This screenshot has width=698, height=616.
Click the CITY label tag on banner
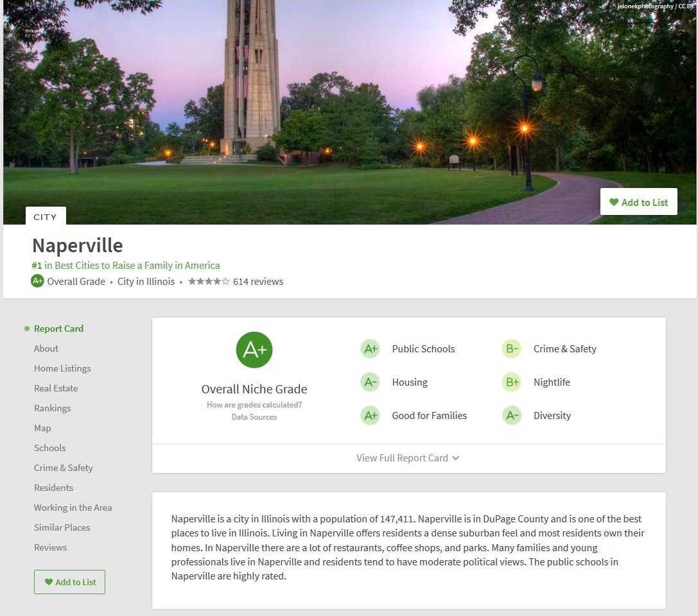(x=45, y=217)
